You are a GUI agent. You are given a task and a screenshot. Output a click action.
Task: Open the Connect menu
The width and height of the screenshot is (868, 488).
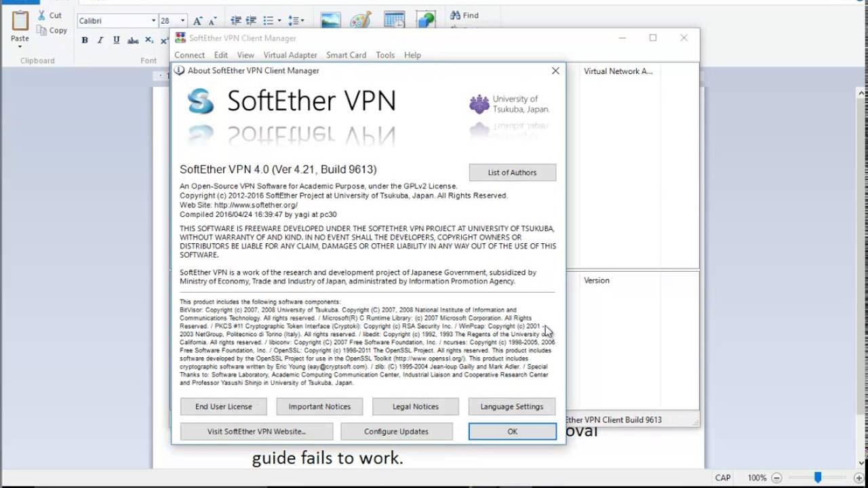[x=189, y=55]
